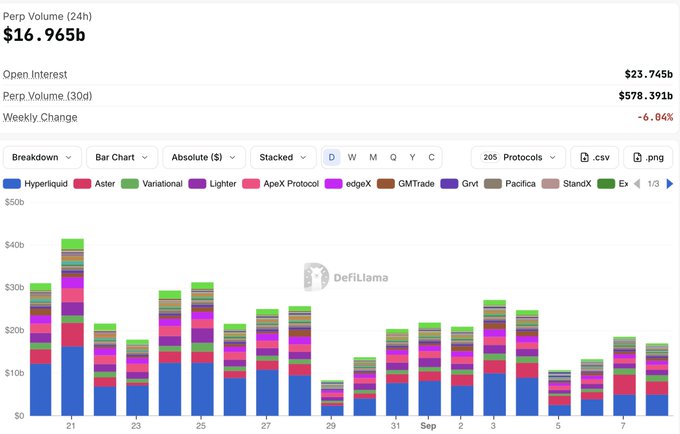680x434 pixels.
Task: Go to previous legend page arrow
Action: [x=637, y=184]
